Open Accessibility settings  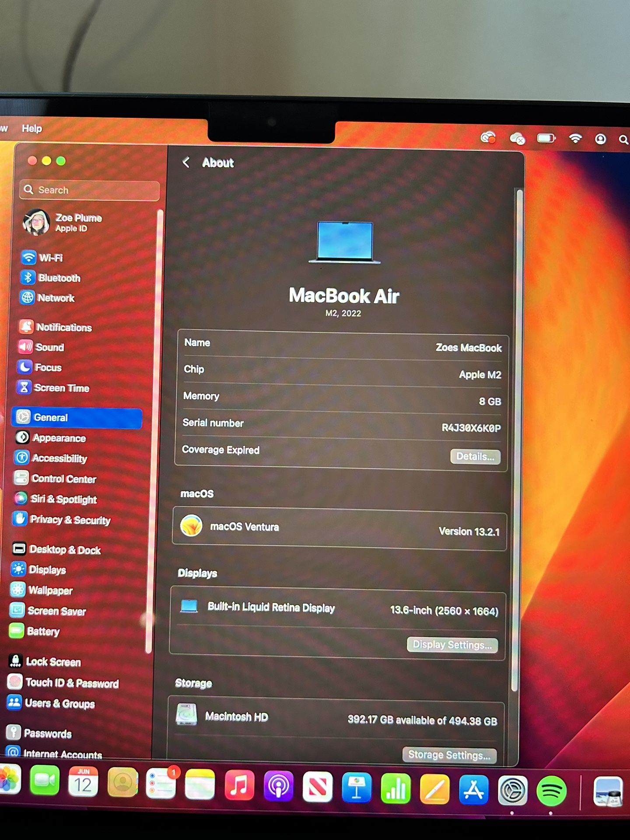pos(51,458)
